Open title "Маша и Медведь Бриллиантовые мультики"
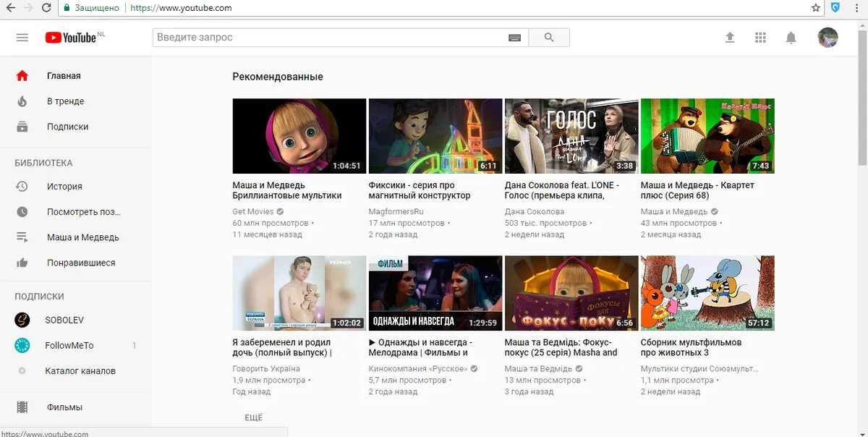This screenshot has width=868, height=437. pos(287,190)
